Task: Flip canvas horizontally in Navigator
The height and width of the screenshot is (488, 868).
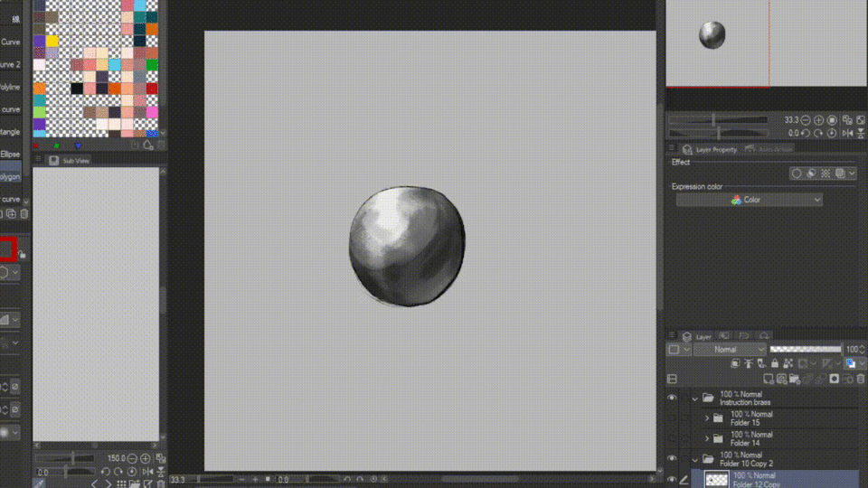Action: pos(847,134)
